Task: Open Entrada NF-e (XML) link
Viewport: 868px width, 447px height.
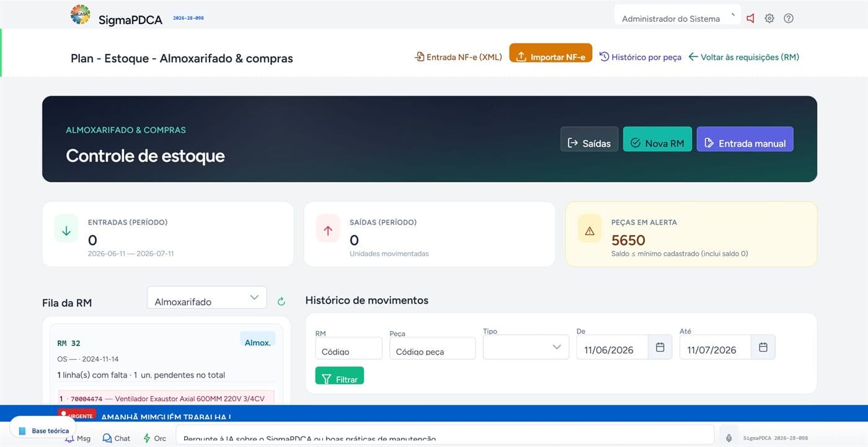Action: coord(458,57)
